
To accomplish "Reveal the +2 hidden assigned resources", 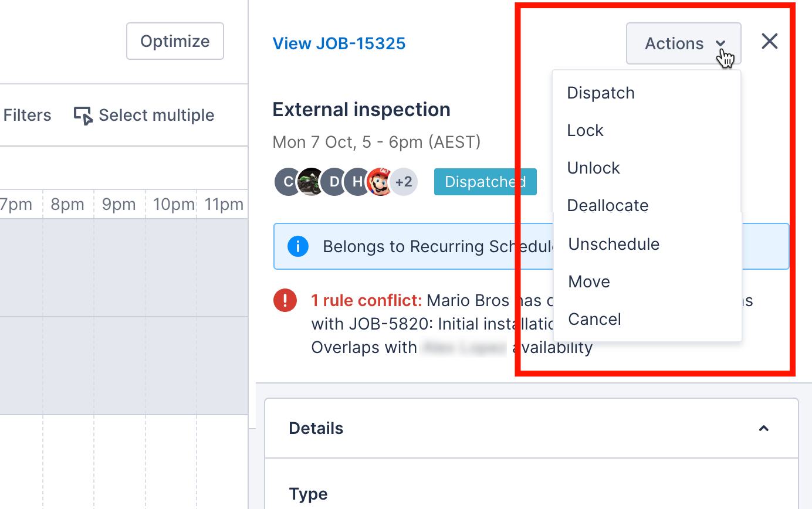I will coord(404,182).
